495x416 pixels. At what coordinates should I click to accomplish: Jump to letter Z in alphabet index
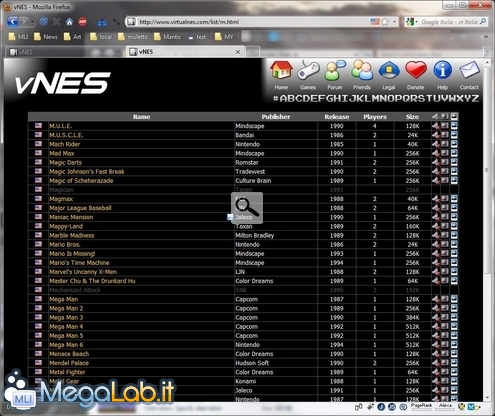tap(476, 98)
